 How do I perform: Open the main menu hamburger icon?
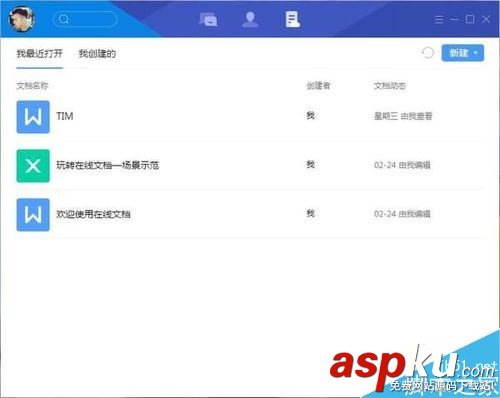click(439, 19)
